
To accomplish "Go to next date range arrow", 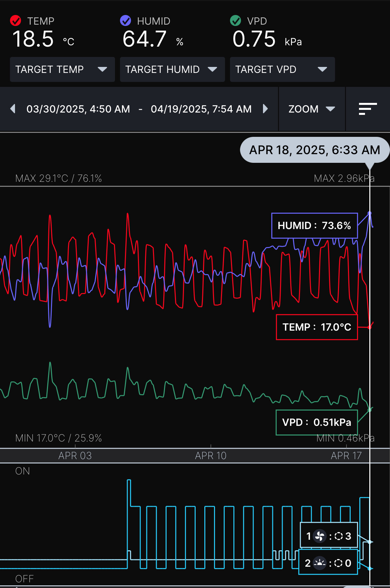I will (265, 109).
